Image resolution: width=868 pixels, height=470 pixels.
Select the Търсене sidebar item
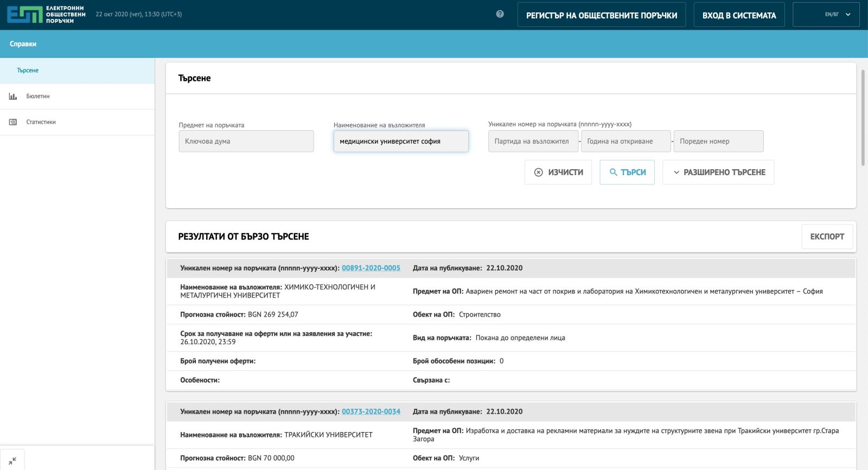(78, 70)
